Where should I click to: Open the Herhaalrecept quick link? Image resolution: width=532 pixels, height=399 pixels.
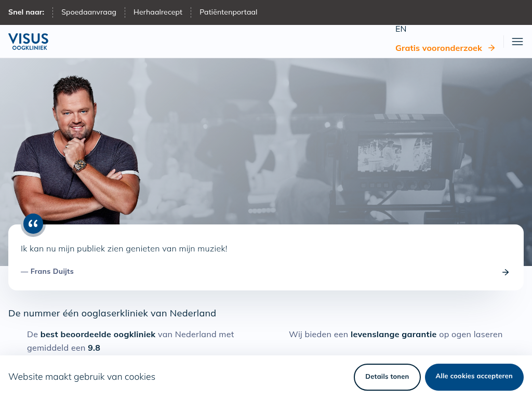[158, 12]
